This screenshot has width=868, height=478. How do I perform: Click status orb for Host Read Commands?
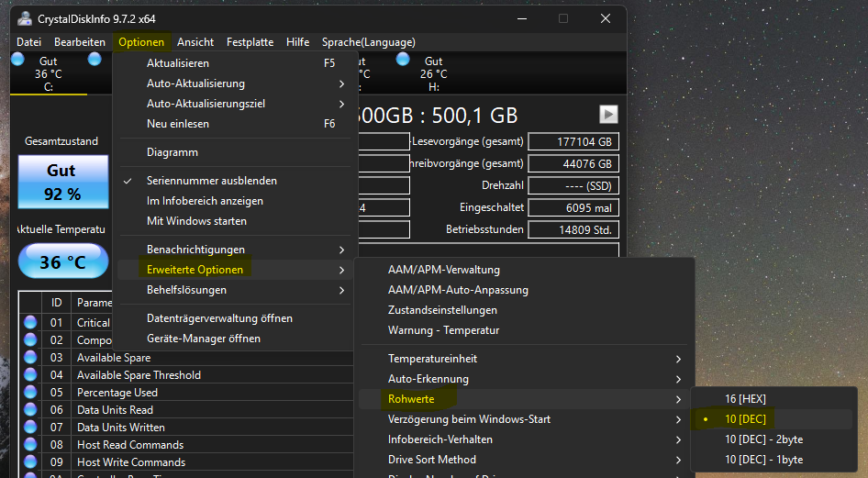(30, 444)
